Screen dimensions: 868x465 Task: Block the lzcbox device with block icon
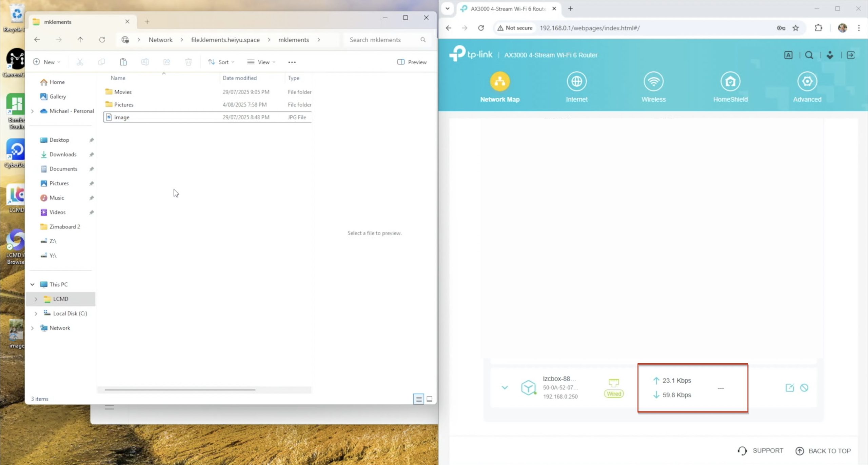point(804,388)
